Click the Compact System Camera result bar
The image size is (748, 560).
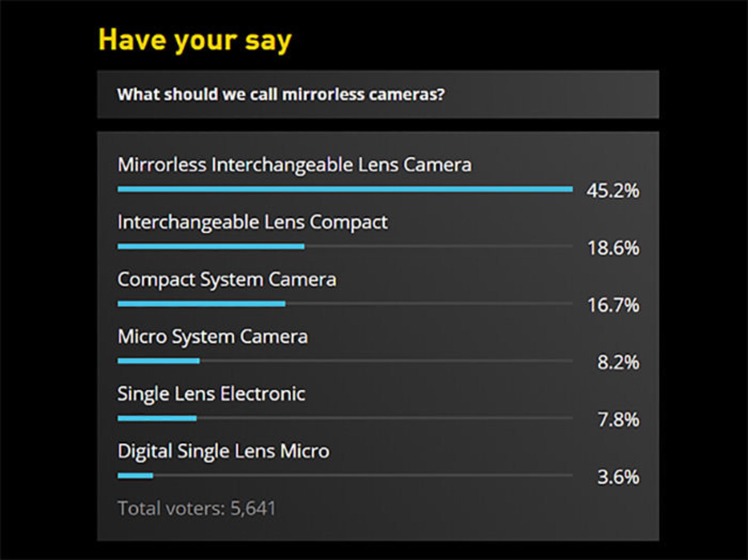201,304
